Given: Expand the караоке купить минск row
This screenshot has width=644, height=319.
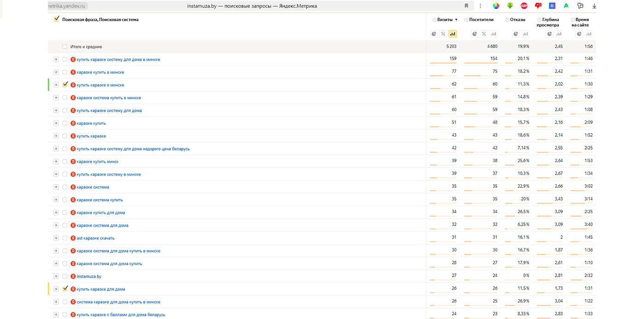Looking at the screenshot, I should pos(56,162).
